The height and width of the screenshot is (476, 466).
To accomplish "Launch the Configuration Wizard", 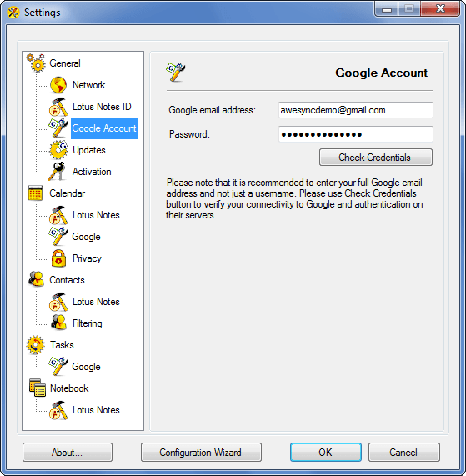I will [x=201, y=453].
